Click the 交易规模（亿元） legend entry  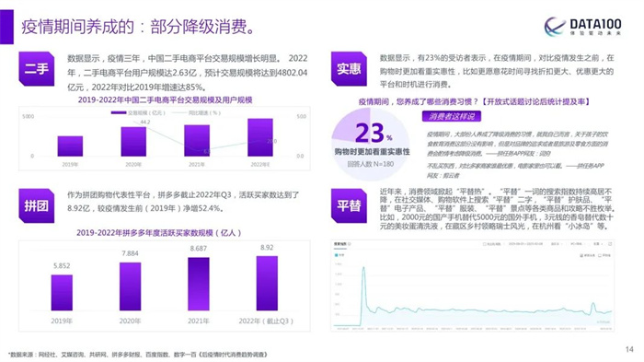point(138,112)
